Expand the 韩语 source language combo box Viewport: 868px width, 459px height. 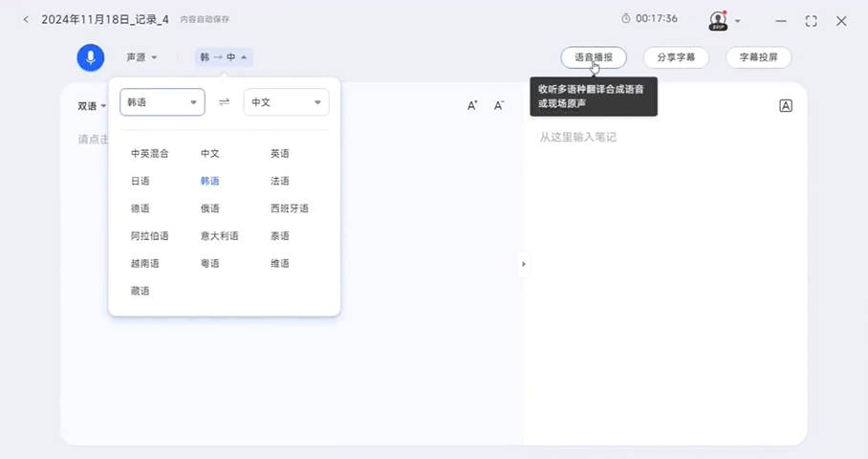coord(163,102)
